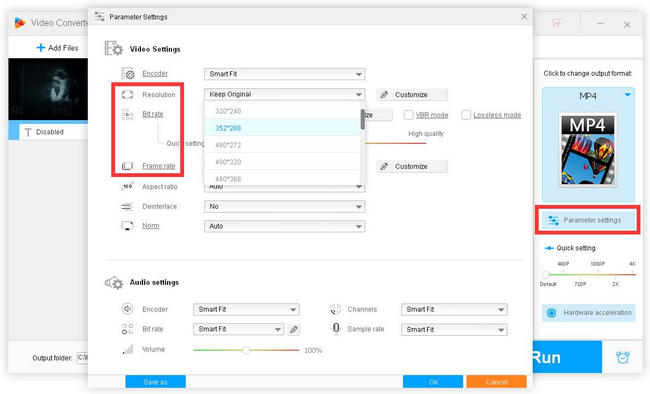Open the Norm Auto dropdown

pos(284,226)
